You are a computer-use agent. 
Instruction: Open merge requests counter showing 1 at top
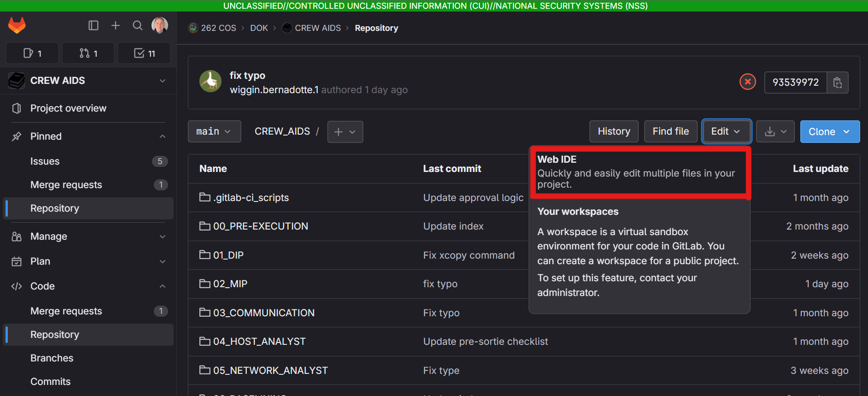(x=88, y=53)
